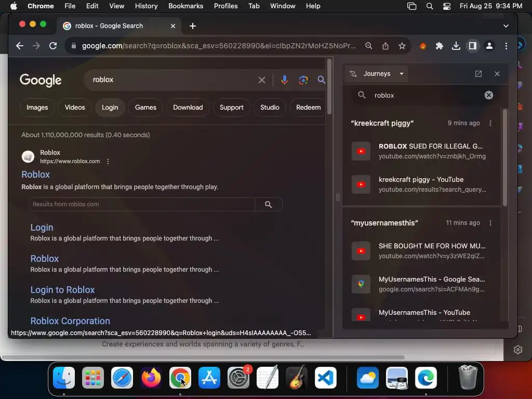Bookmark this page with the star icon

402,46
